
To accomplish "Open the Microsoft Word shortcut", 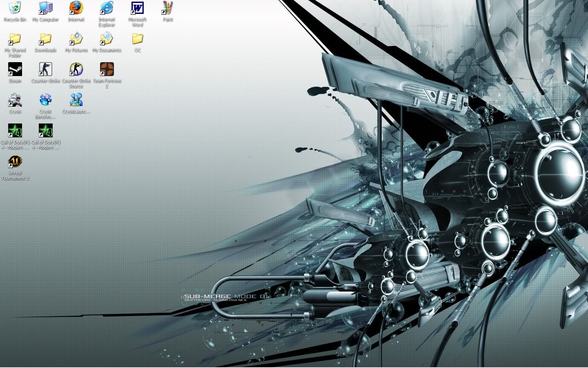I will point(137,8).
